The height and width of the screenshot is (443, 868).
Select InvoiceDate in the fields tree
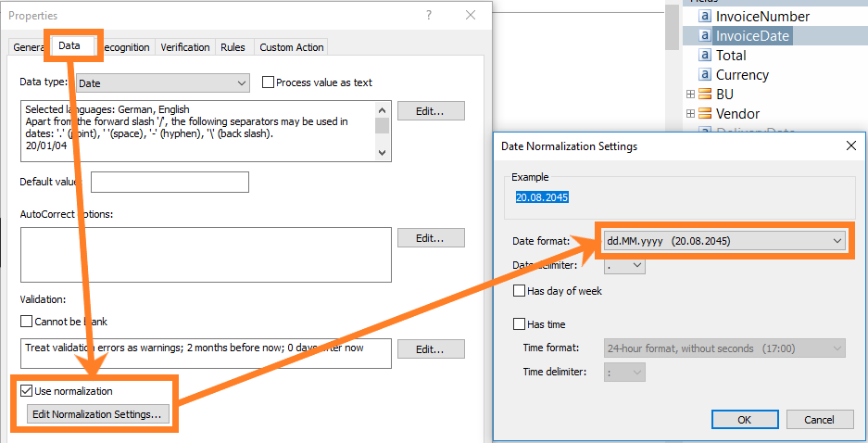pyautogui.click(x=752, y=36)
